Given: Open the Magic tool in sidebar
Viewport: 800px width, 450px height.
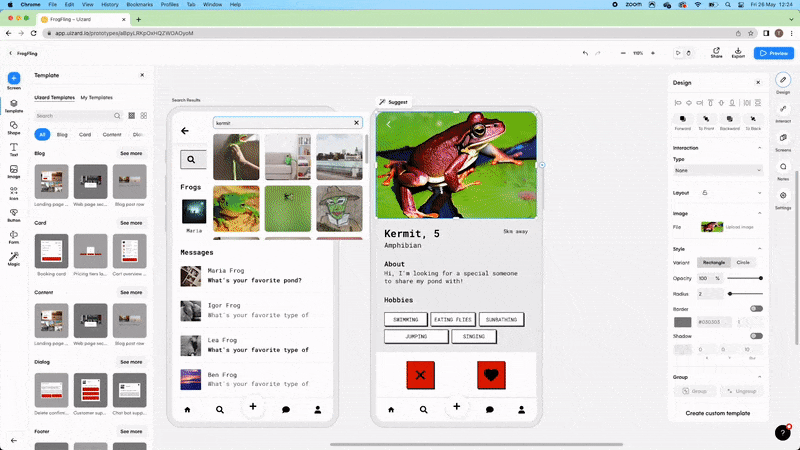Looking at the screenshot, I should (14, 258).
